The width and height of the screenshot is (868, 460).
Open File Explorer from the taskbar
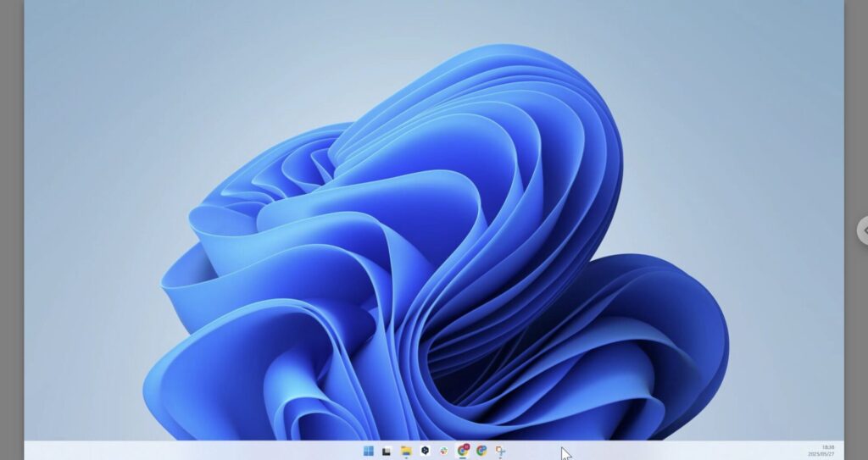406,451
